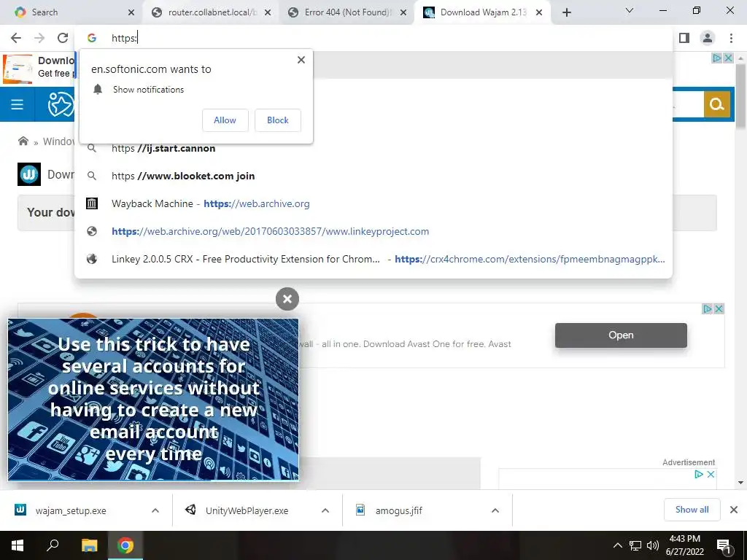The width and height of the screenshot is (747, 560).
Task: Click the page vertical scrollbar thumb
Action: (x=741, y=96)
